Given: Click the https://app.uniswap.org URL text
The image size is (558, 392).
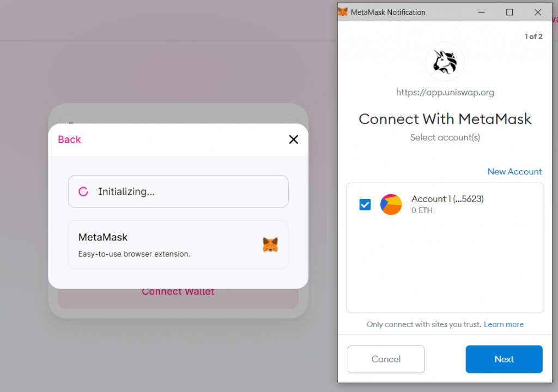Looking at the screenshot, I should click(x=445, y=93).
